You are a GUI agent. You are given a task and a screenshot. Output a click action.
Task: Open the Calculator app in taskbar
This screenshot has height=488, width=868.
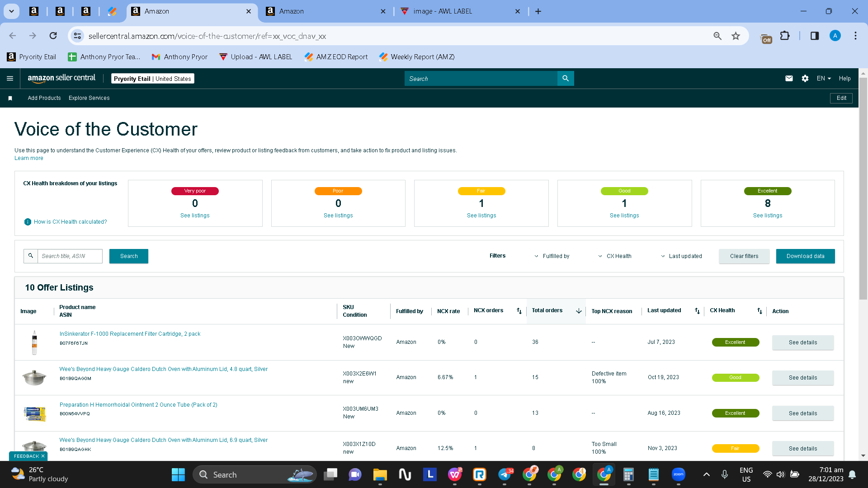tap(628, 474)
